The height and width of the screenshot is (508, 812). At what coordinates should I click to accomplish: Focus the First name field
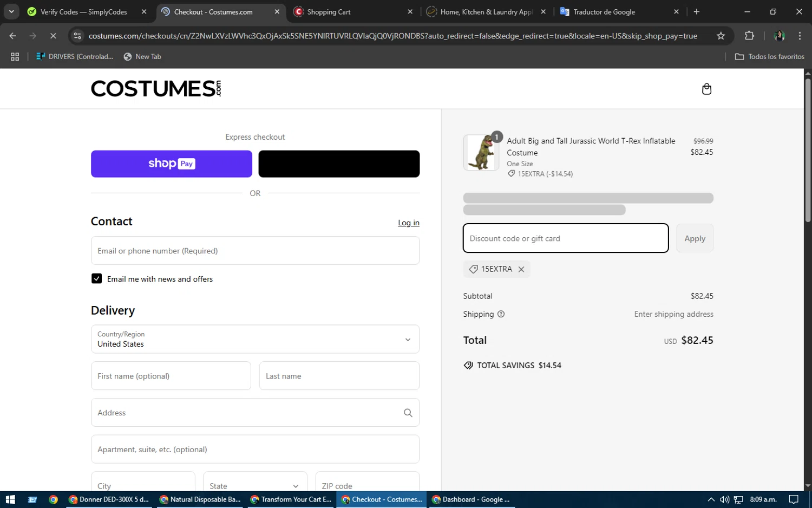click(x=171, y=376)
